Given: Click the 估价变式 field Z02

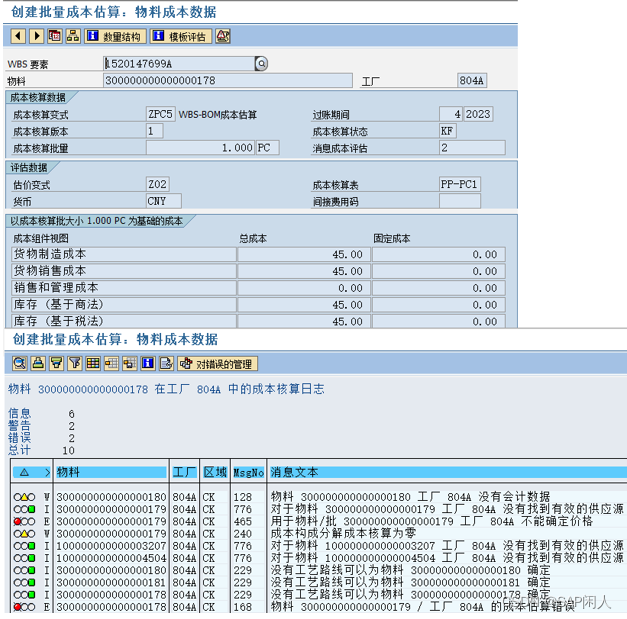Looking at the screenshot, I should (158, 184).
